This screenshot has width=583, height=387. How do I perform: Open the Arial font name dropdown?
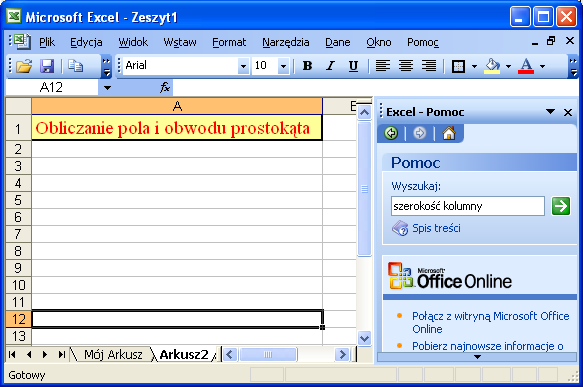click(243, 66)
